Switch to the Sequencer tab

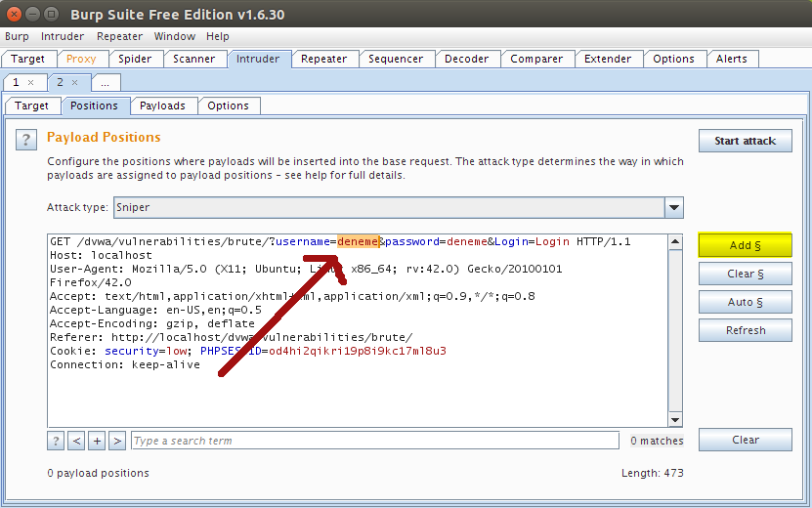tap(396, 59)
